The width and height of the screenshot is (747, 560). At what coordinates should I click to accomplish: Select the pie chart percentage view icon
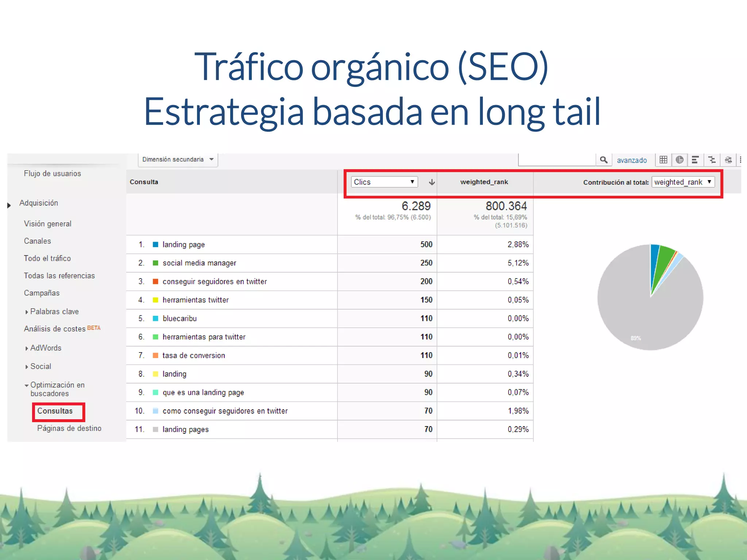(x=680, y=160)
